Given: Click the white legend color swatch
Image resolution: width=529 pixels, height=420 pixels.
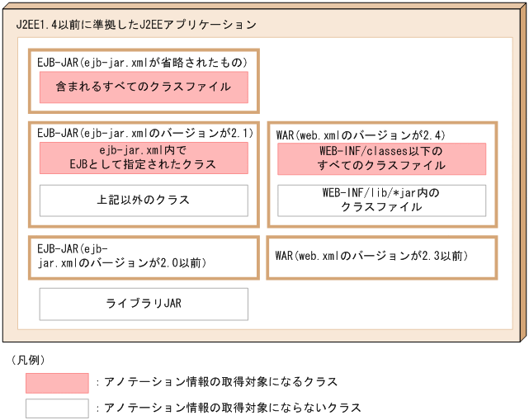Looking at the screenshot, I should click(x=57, y=408).
